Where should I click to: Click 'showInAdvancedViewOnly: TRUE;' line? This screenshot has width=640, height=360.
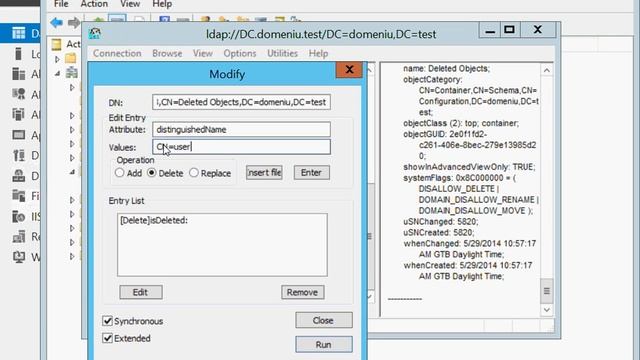click(x=469, y=167)
